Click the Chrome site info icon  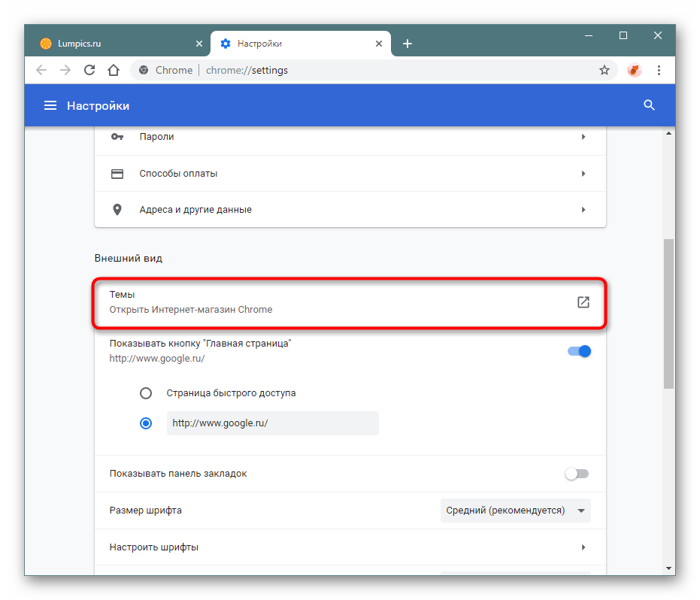click(144, 70)
